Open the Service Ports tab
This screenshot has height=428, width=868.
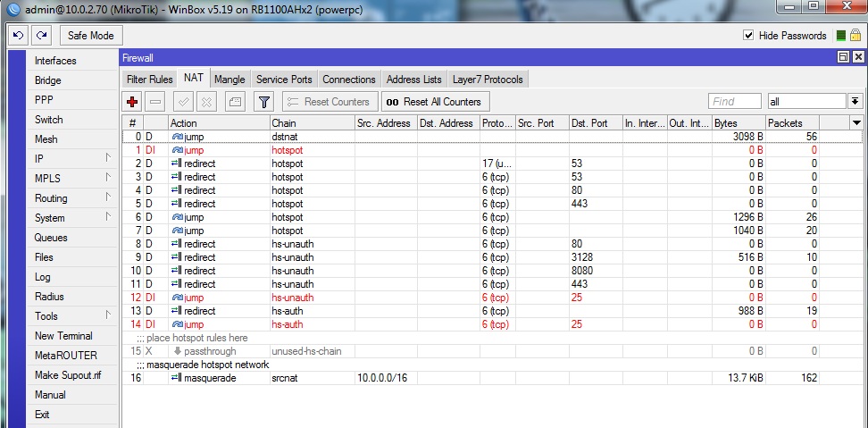point(284,80)
